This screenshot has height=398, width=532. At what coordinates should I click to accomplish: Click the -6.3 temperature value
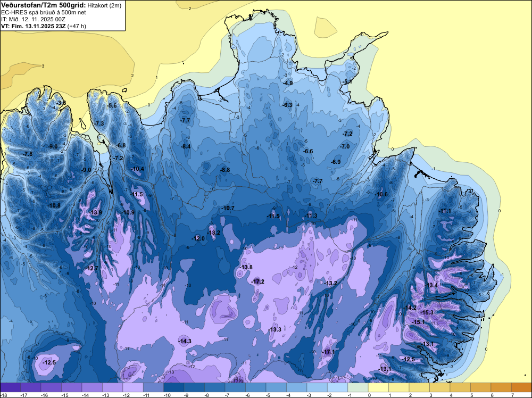point(287,105)
